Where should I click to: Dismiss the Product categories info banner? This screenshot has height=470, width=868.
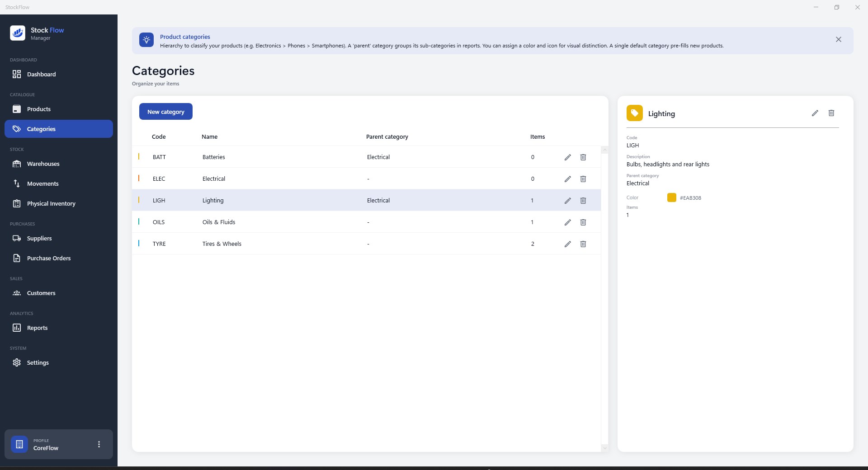coord(839,39)
